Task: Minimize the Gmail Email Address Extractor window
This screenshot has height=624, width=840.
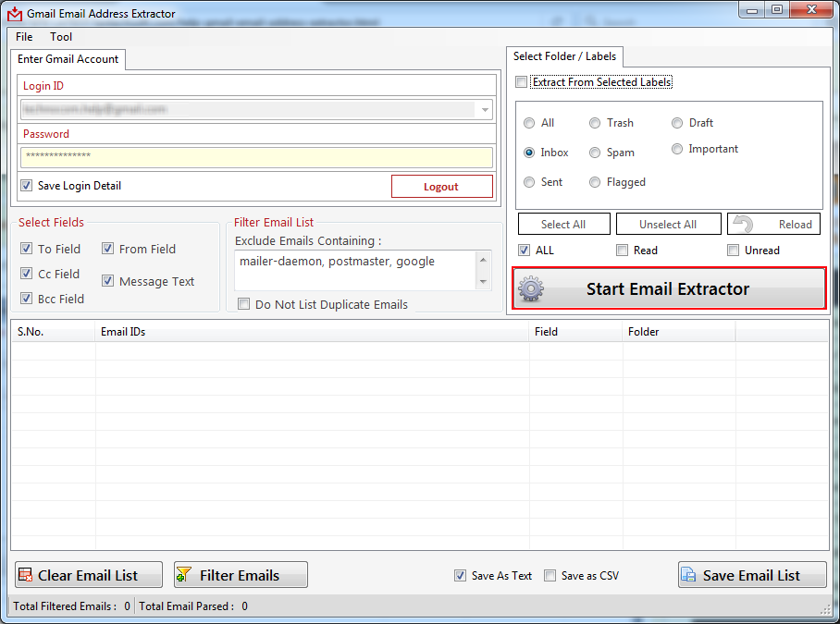Action: [x=752, y=10]
